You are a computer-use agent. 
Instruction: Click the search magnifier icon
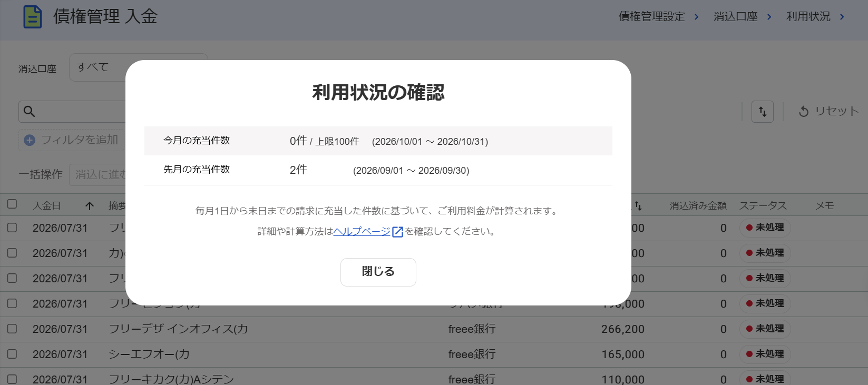(x=30, y=112)
